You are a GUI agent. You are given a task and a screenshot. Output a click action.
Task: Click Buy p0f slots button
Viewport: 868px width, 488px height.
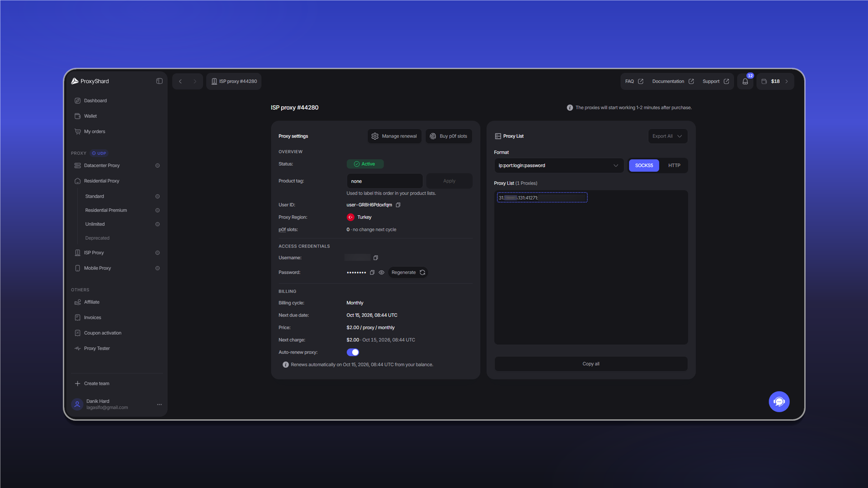448,136
